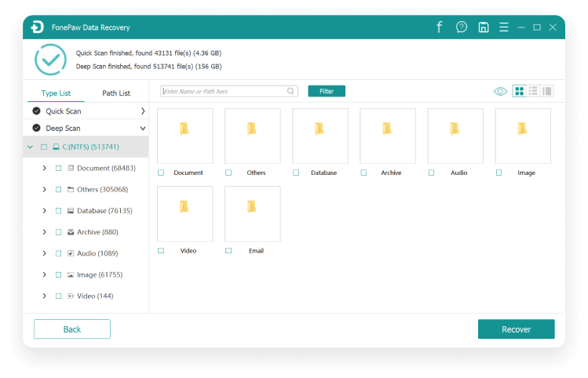588x378 pixels.
Task: Click the Video type icon in tree
Action: pyautogui.click(x=71, y=296)
